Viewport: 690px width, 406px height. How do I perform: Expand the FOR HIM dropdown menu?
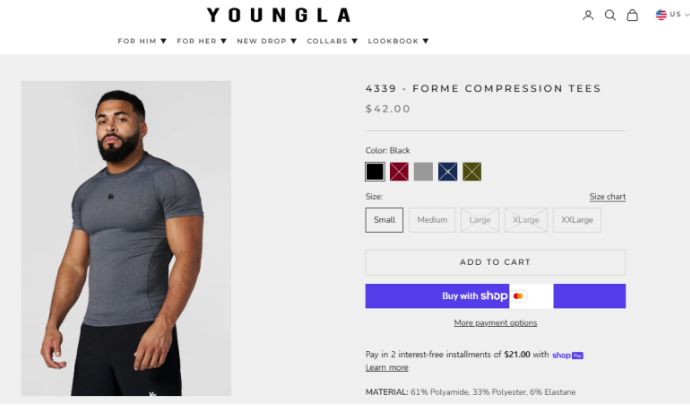pos(142,41)
